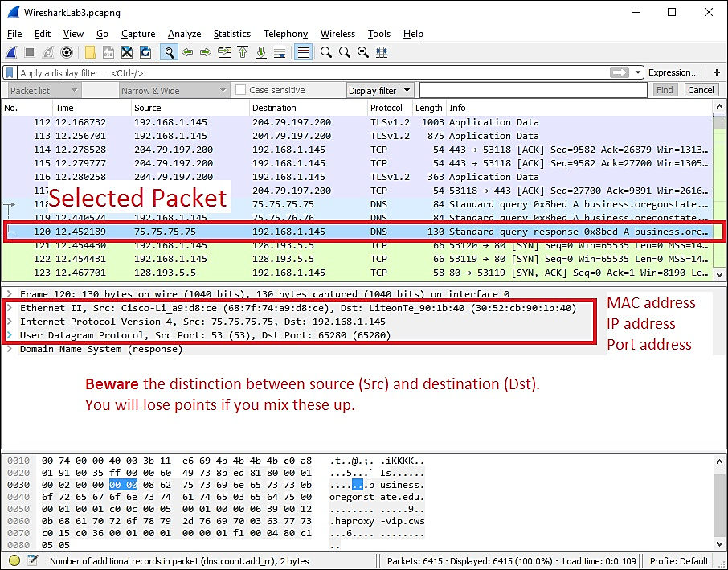The image size is (728, 570).
Task: Toggle auto-scroll during live capture
Action: tap(280, 52)
